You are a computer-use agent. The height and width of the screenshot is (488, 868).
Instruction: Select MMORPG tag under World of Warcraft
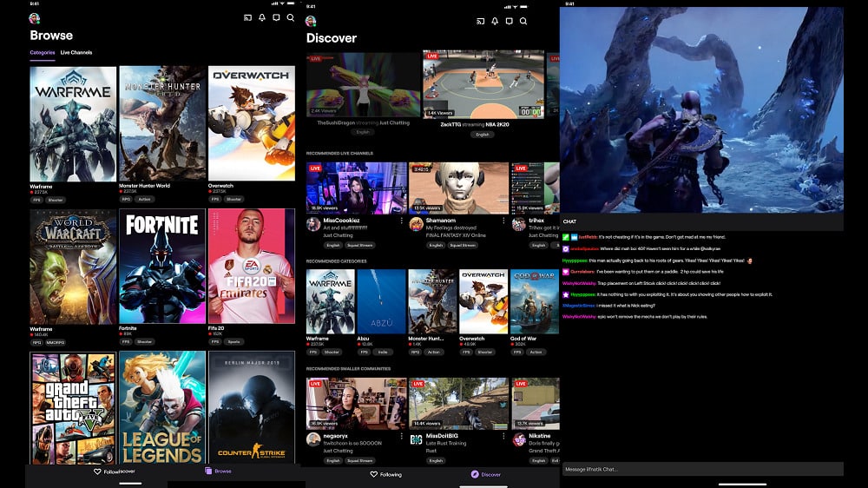point(56,343)
